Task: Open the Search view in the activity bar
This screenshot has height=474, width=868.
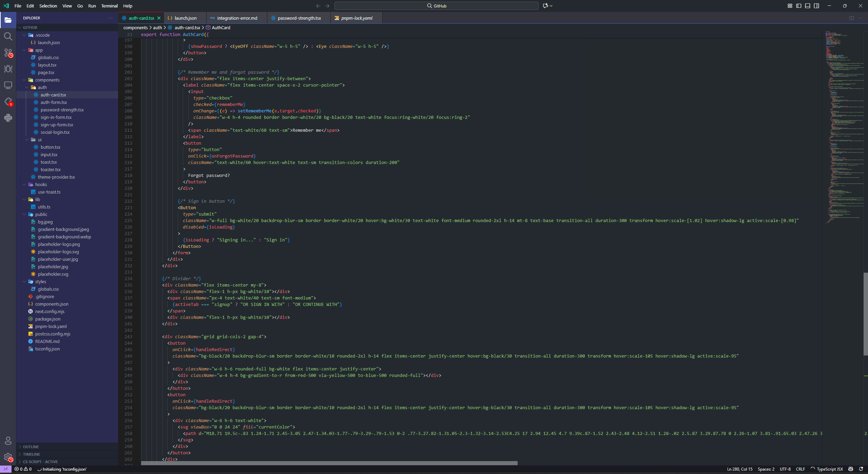Action: [8, 36]
